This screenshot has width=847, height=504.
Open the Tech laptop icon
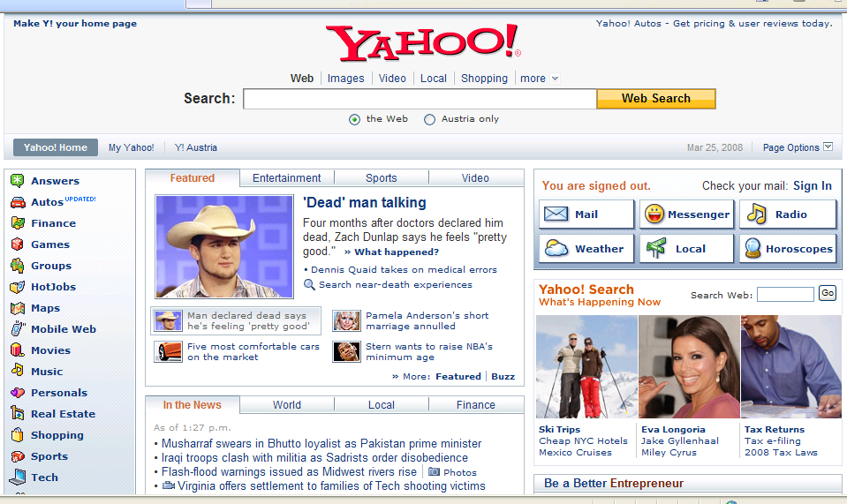[x=18, y=477]
